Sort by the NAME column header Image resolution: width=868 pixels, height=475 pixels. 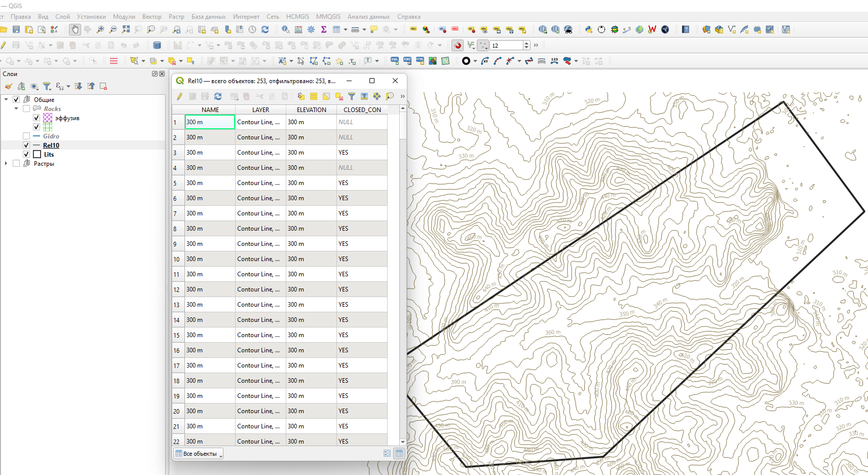coord(210,109)
